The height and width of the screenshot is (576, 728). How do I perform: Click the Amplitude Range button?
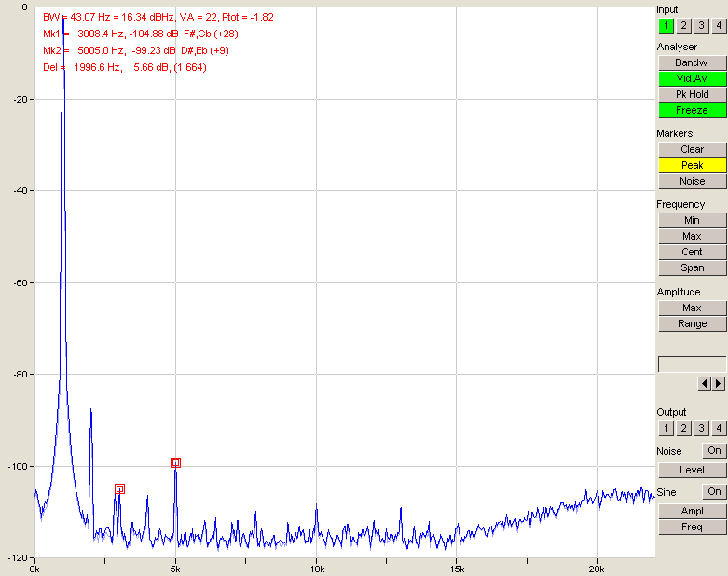click(693, 323)
